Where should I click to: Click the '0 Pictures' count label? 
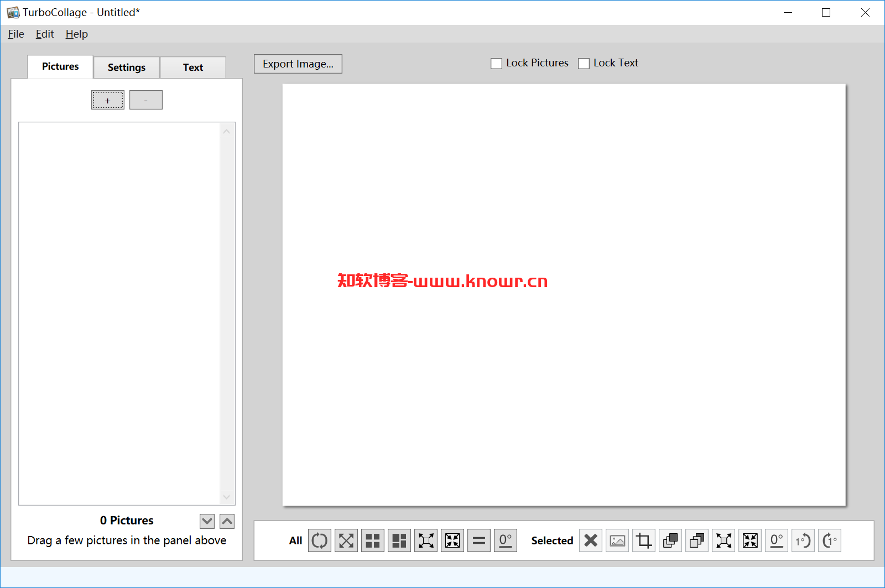coord(127,521)
